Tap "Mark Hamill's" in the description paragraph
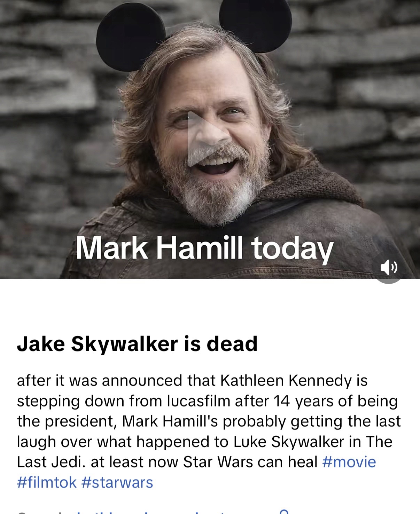This screenshot has height=514, width=420. 170,421
